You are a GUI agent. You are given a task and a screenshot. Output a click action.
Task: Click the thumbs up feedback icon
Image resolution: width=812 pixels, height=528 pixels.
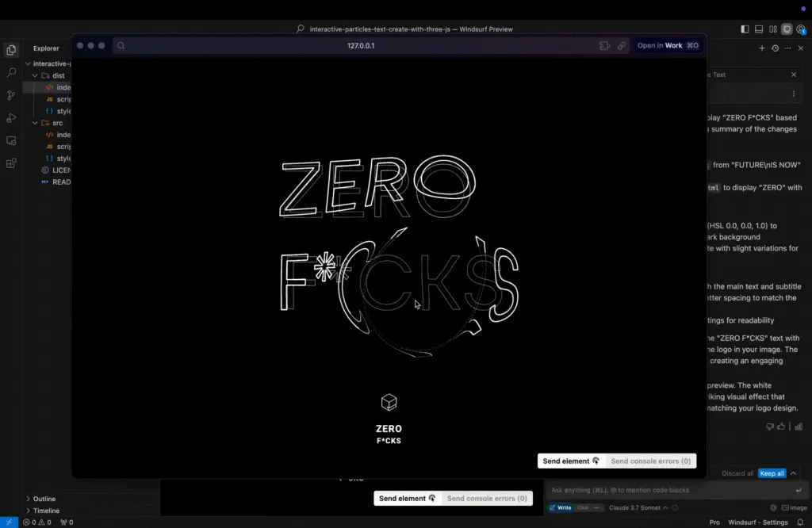coord(782,427)
